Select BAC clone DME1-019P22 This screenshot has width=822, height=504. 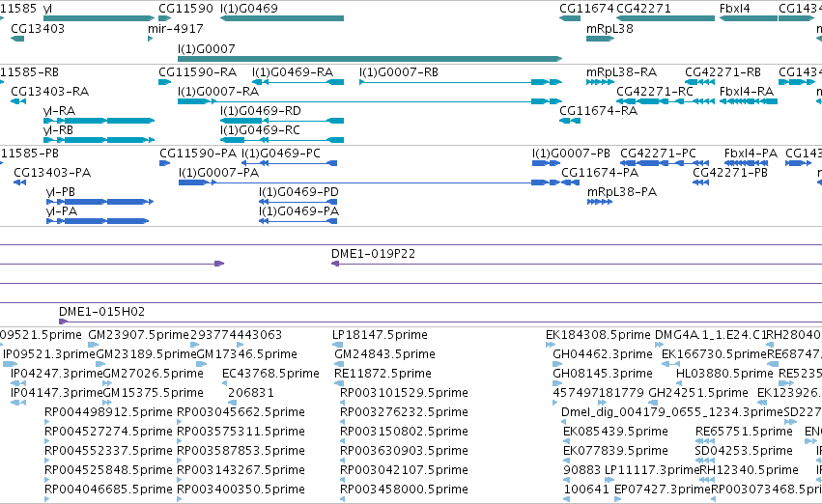coord(373,254)
